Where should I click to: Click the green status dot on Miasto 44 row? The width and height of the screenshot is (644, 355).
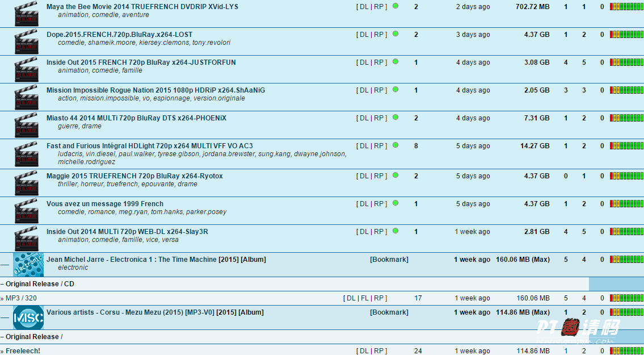point(395,117)
